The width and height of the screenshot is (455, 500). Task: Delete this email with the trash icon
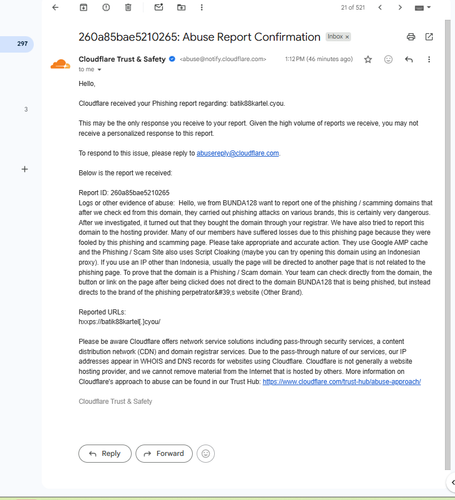coord(128,7)
